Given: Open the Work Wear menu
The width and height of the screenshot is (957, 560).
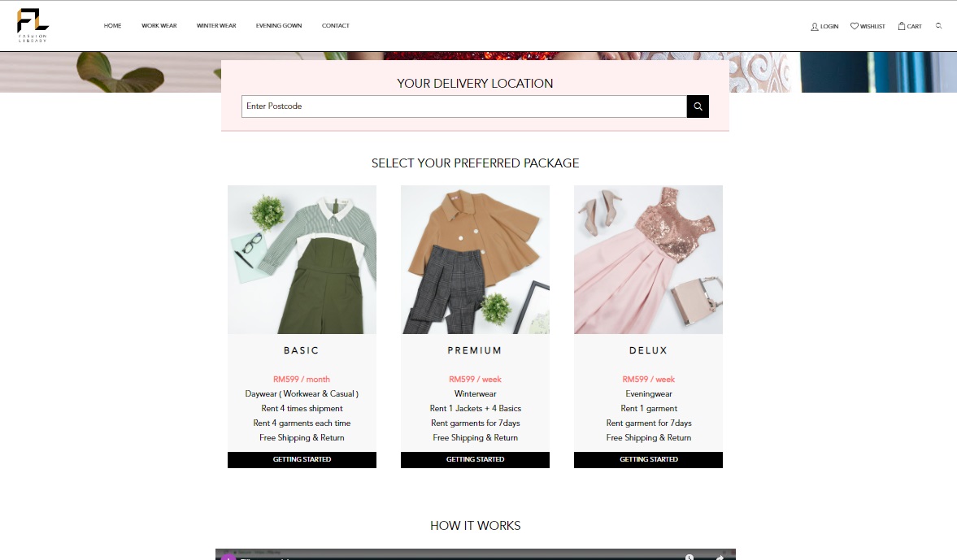Looking at the screenshot, I should [159, 26].
